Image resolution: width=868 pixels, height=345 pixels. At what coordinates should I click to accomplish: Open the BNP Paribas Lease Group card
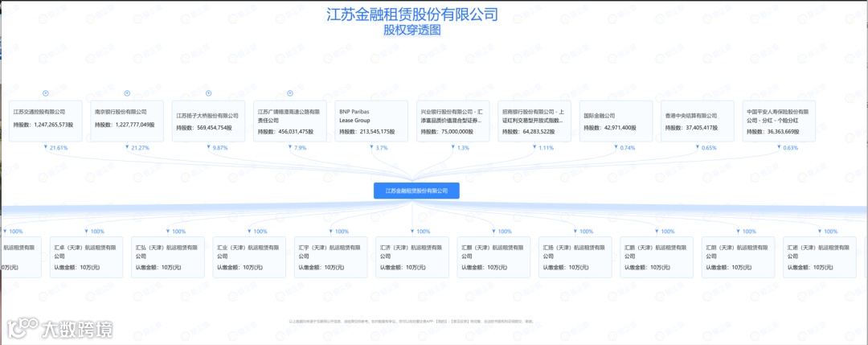(x=371, y=121)
